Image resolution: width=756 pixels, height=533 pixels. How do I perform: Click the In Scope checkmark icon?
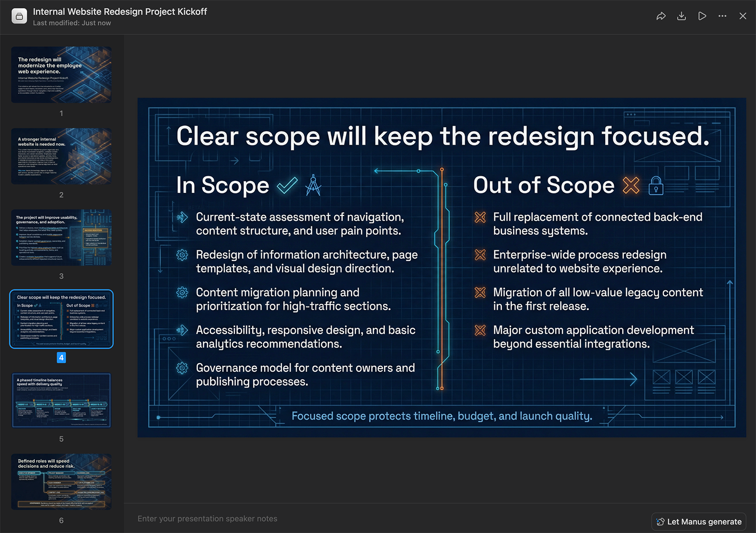tap(287, 185)
